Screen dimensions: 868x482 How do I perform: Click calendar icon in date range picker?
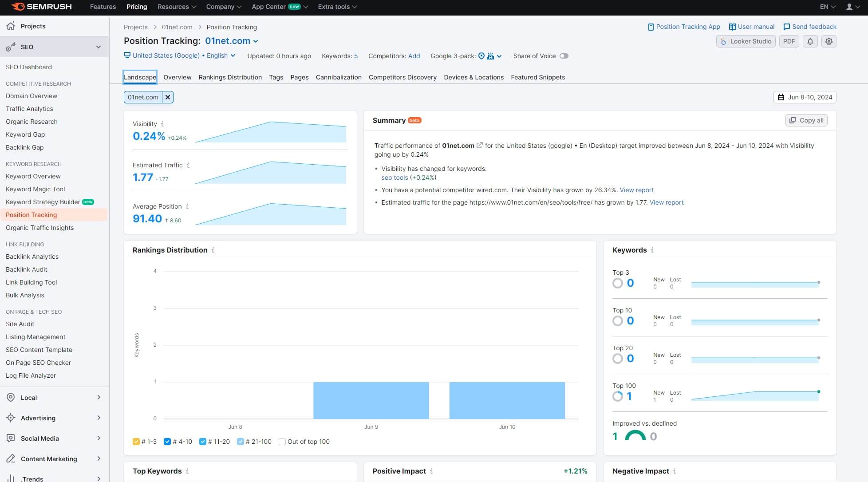[x=781, y=97]
